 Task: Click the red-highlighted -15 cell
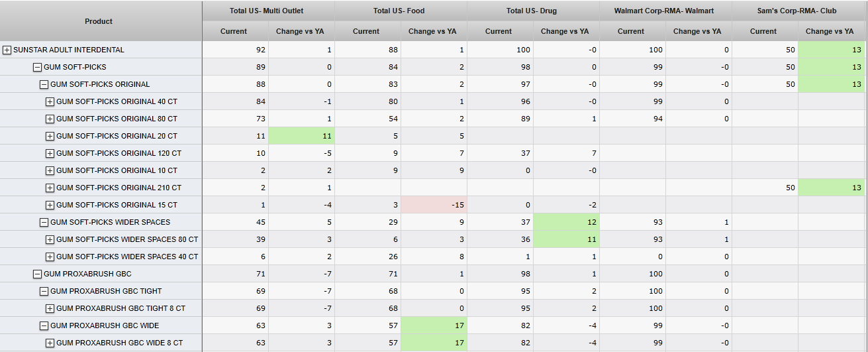pyautogui.click(x=434, y=205)
